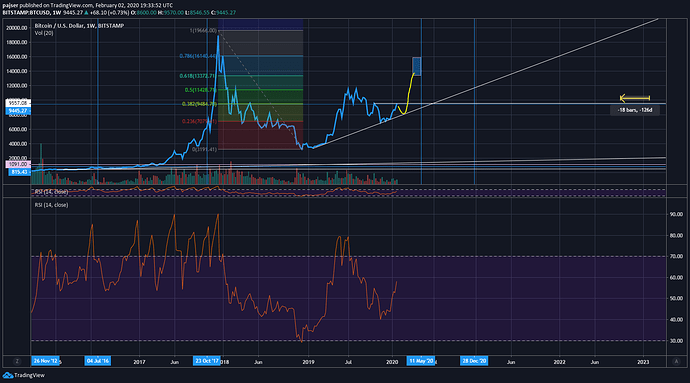Click the Vol (20) indicator legend
This screenshot has height=383, width=690.
44,33
